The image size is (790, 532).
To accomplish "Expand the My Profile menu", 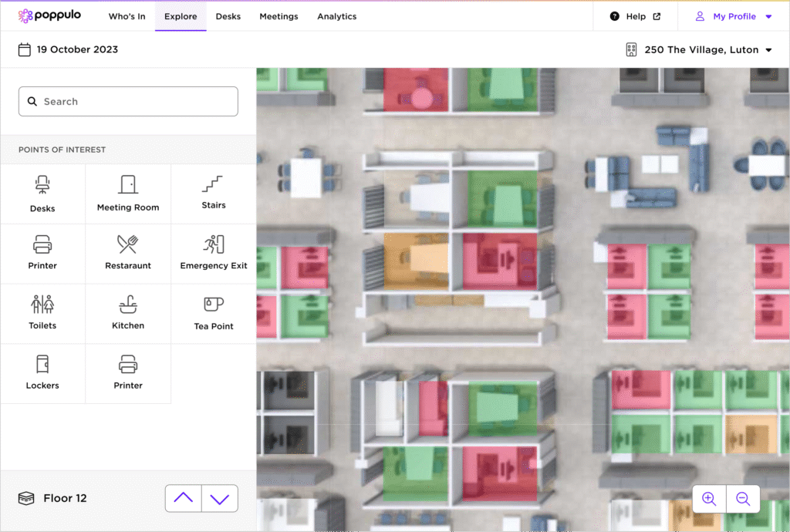I will click(x=733, y=16).
